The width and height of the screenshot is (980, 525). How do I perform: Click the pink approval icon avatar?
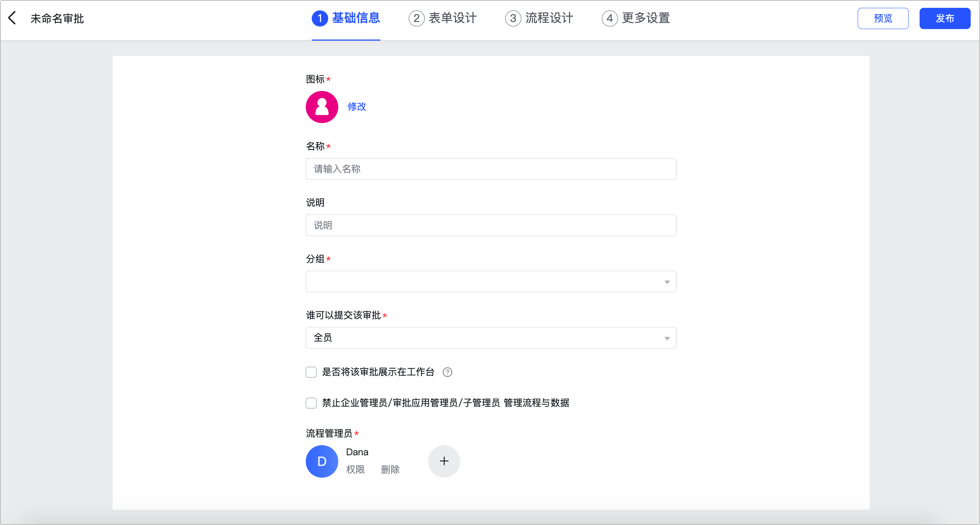pos(321,107)
